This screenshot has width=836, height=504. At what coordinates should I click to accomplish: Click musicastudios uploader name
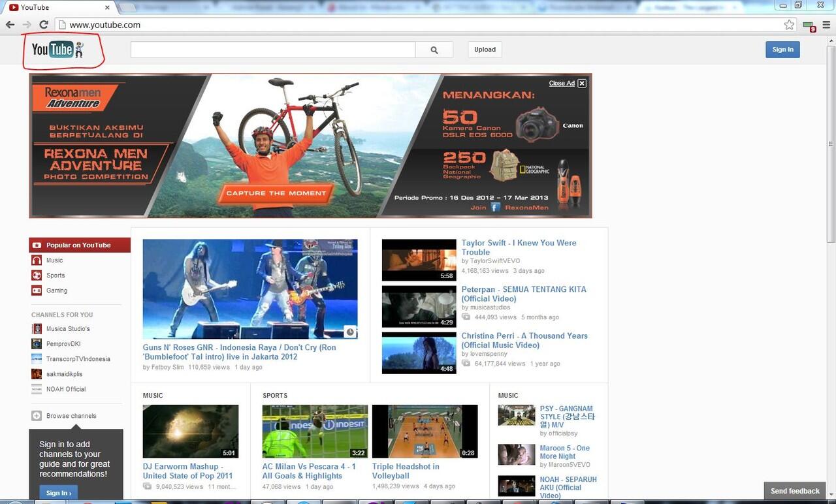[x=490, y=307]
